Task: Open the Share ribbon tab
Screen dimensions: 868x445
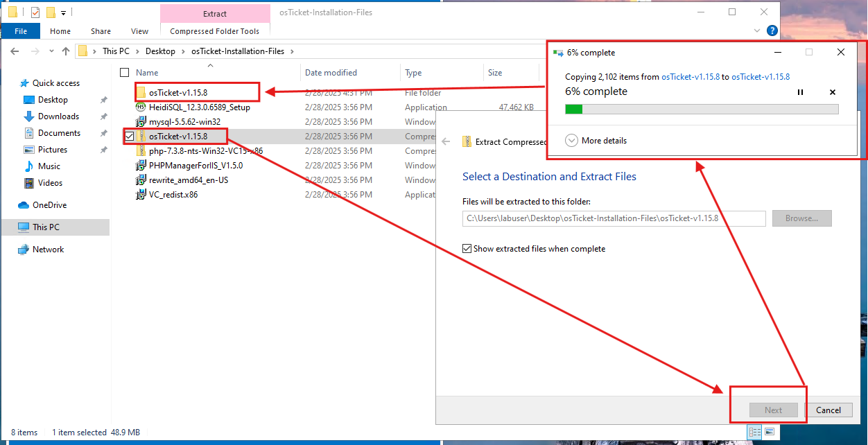Action: (101, 31)
